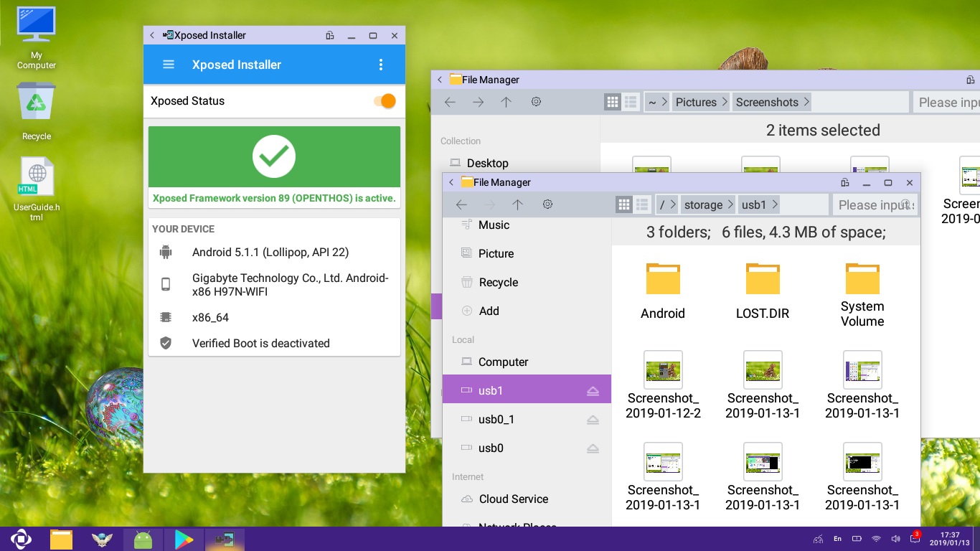This screenshot has height=551, width=980.
Task: Open UserGuide.html desktop file
Action: (x=37, y=189)
